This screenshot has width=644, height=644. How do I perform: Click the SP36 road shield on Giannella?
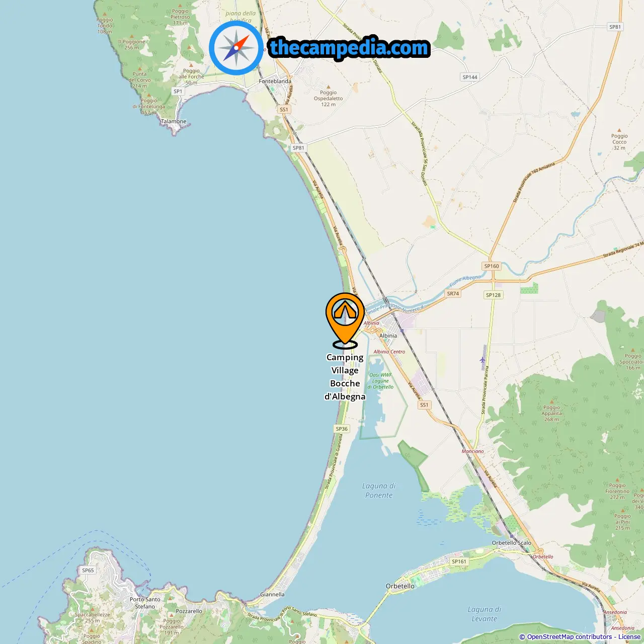click(x=342, y=429)
